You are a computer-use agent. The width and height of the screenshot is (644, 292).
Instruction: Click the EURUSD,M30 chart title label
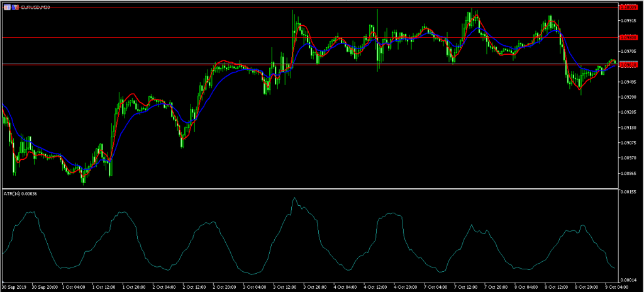[x=35, y=6]
